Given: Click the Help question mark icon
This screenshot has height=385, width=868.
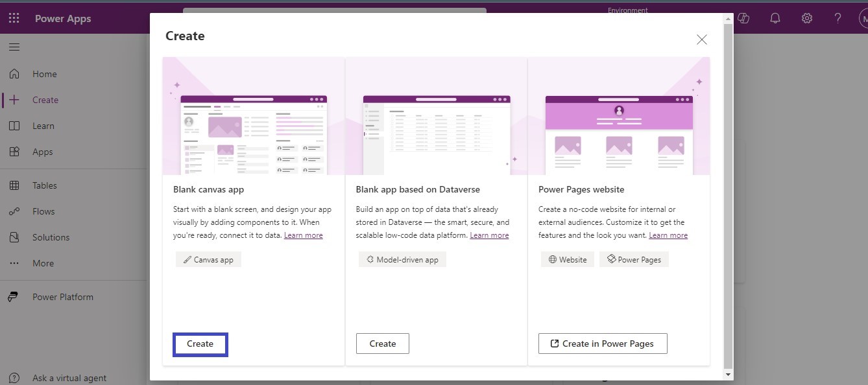Looking at the screenshot, I should pos(838,18).
